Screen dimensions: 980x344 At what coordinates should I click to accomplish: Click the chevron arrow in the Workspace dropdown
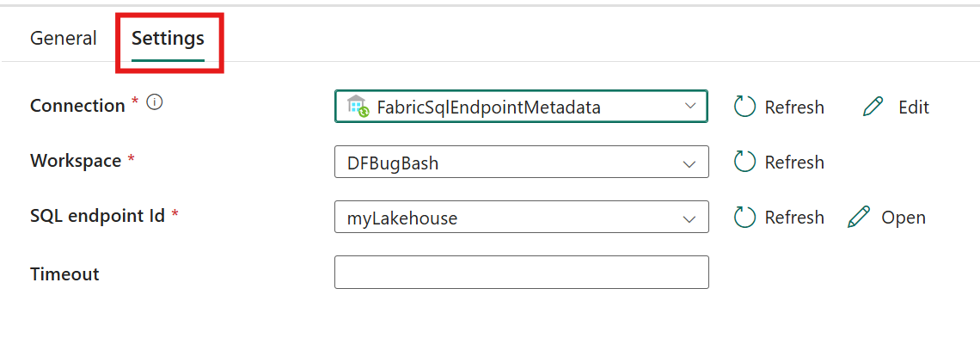(x=689, y=164)
